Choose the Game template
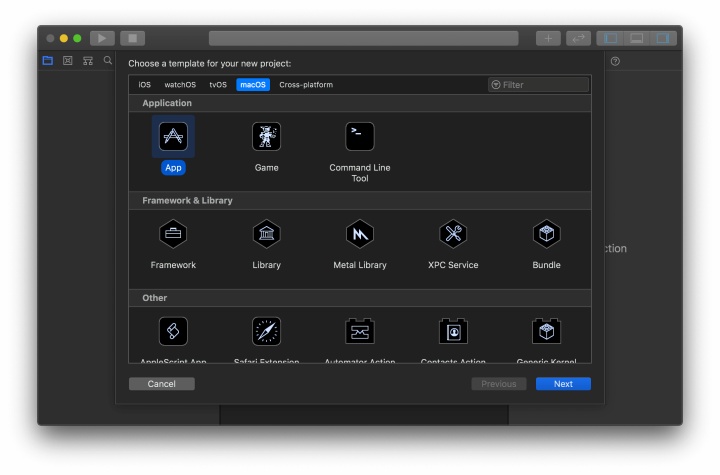The height and width of the screenshot is (475, 720). coord(266,136)
